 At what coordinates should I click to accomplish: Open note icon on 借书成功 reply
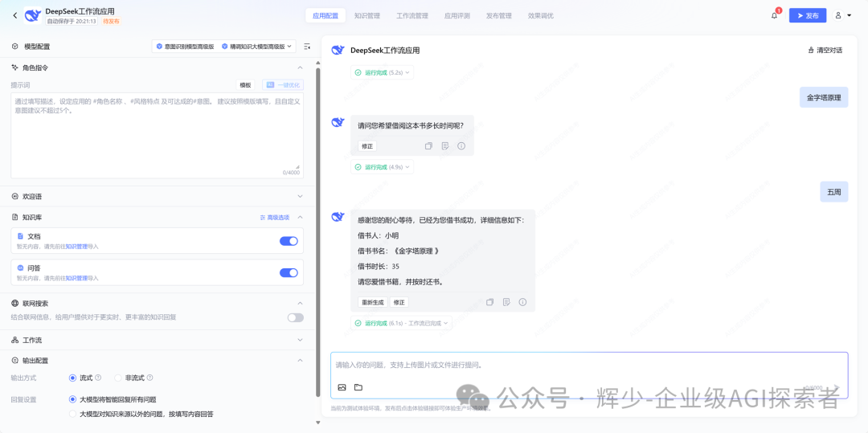(x=506, y=302)
